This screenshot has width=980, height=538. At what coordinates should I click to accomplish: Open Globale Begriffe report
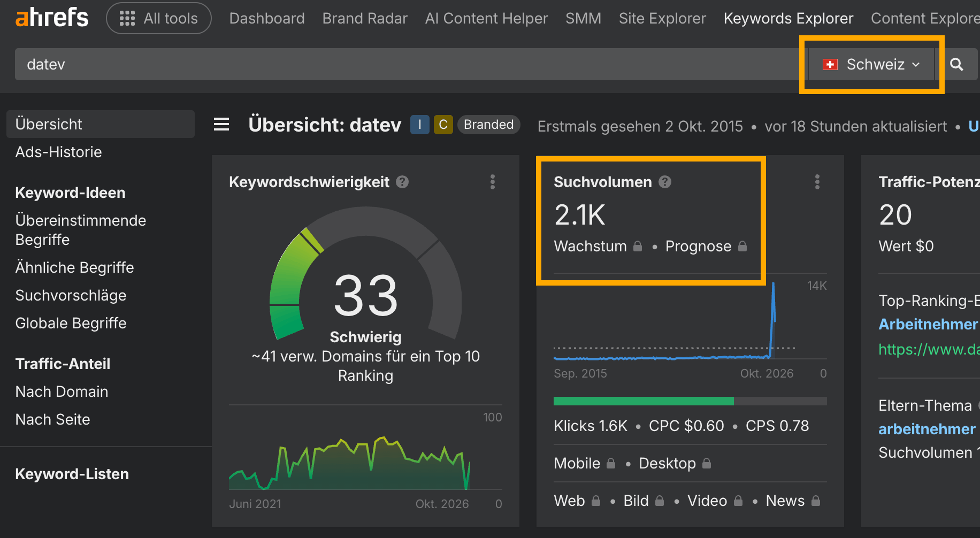pyautogui.click(x=71, y=323)
